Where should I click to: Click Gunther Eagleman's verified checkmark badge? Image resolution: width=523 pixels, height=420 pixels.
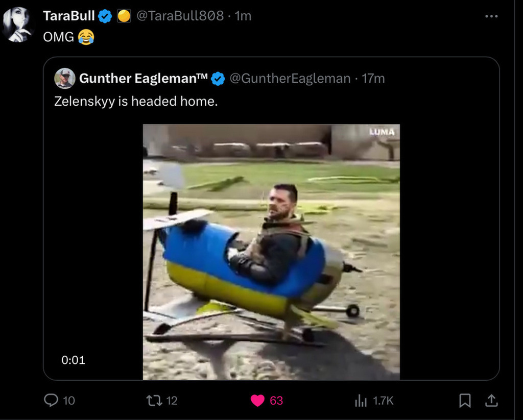[218, 79]
